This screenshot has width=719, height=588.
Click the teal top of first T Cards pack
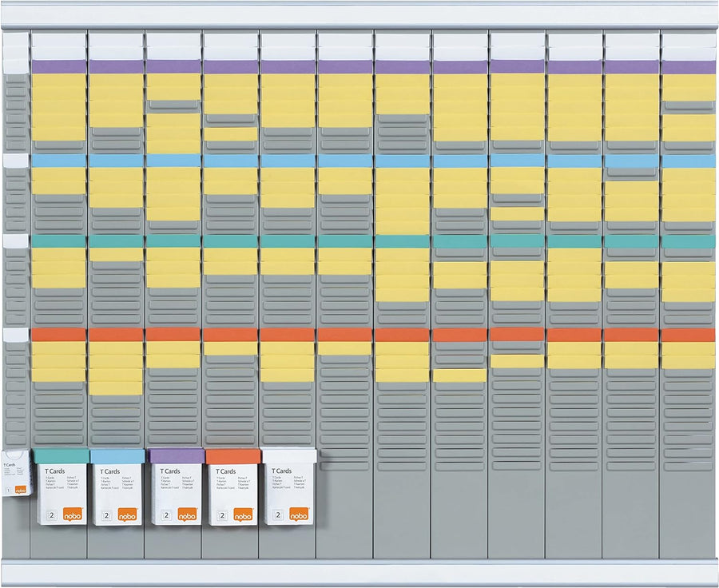coord(62,455)
